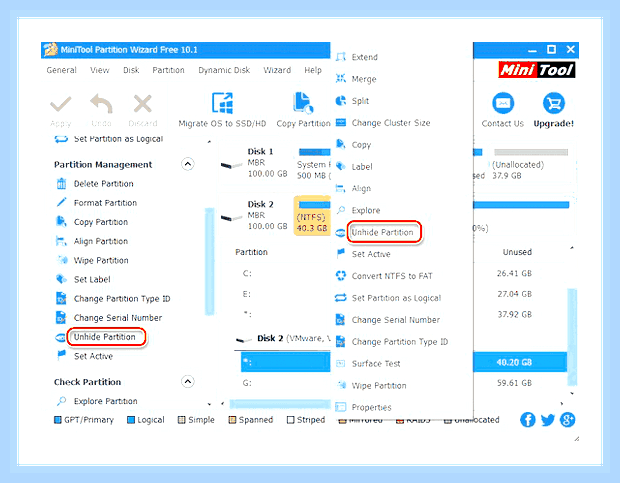Click the sidebar vertical scrollbar

tap(210, 261)
